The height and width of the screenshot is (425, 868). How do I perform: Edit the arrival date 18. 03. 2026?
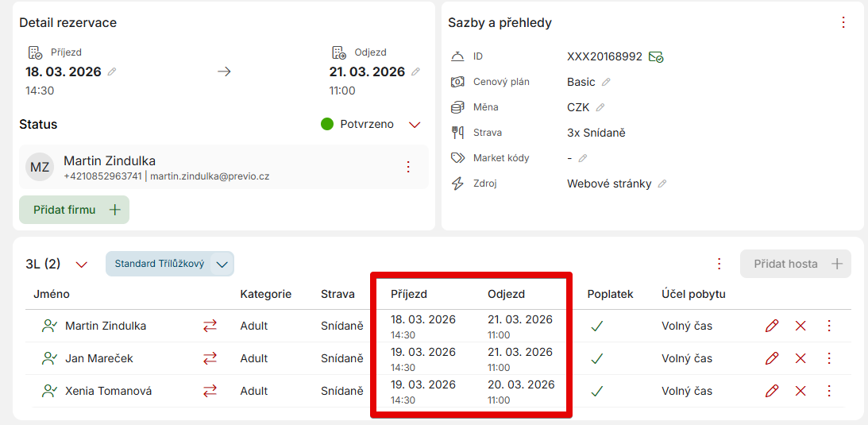[x=112, y=72]
